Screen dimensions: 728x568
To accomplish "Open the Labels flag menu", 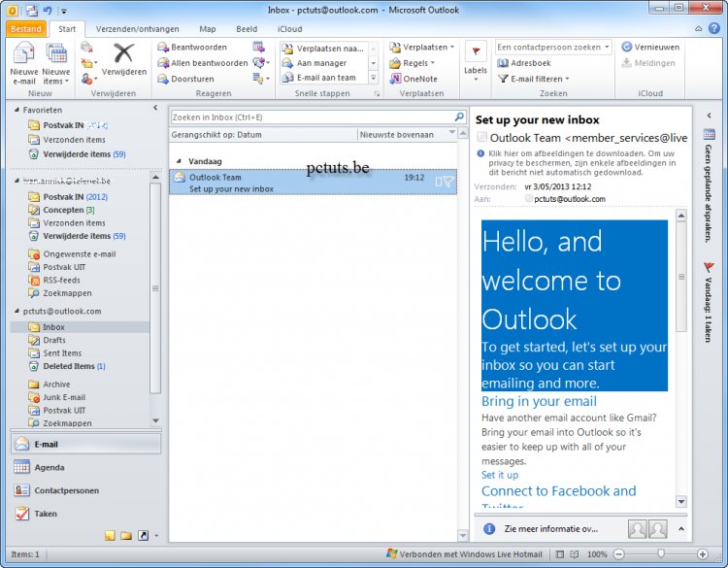I will click(476, 61).
